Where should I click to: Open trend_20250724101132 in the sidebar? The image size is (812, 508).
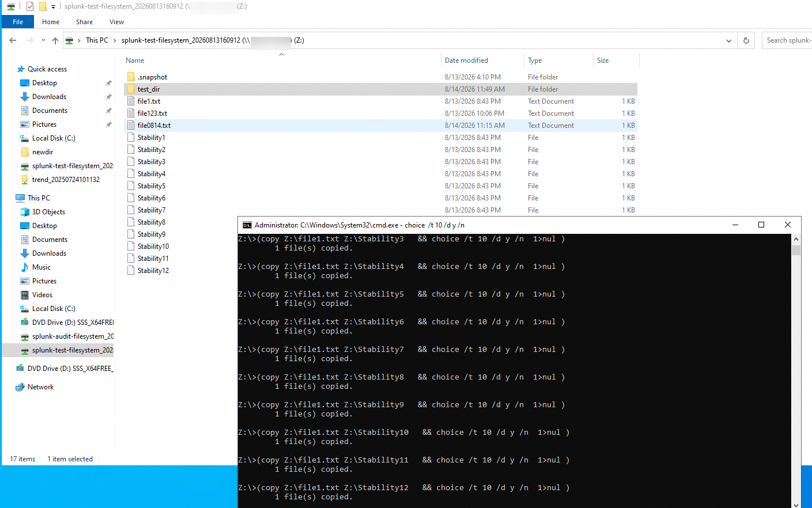[x=66, y=180]
